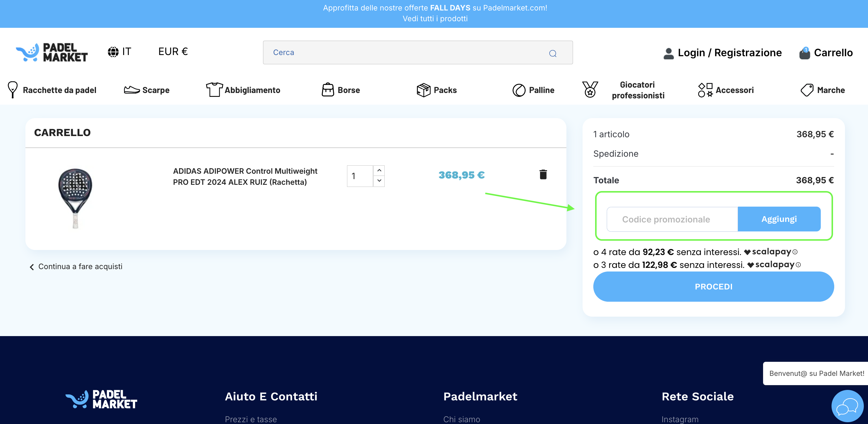The image size is (868, 424).
Task: Click the box Packs icon
Action: click(x=424, y=90)
